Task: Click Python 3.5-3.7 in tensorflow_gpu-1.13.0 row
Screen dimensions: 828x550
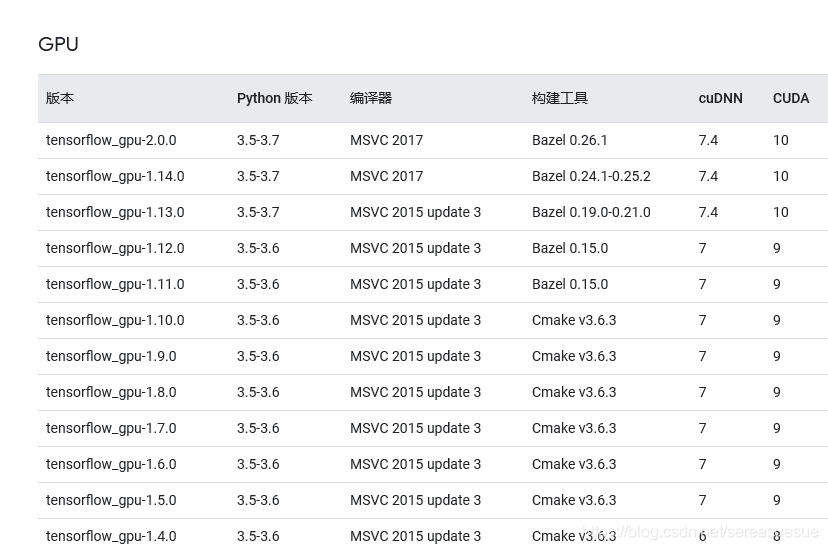Action: 258,212
